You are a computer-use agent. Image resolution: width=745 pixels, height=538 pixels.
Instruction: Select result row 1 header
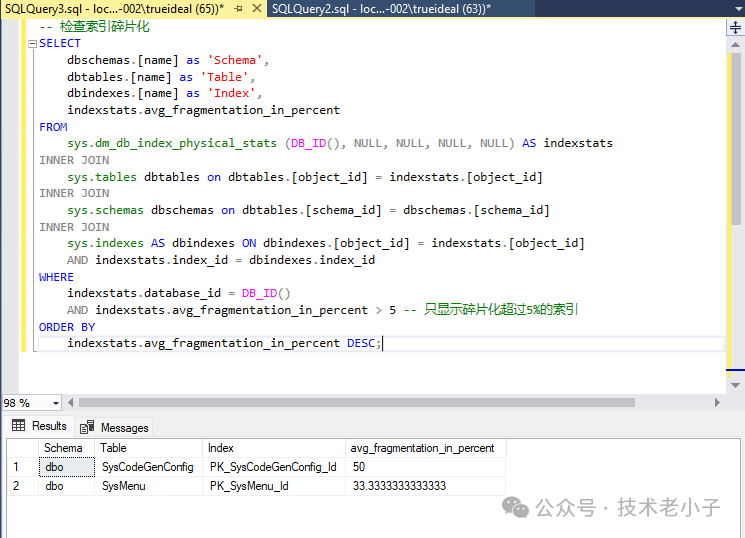pos(23,467)
